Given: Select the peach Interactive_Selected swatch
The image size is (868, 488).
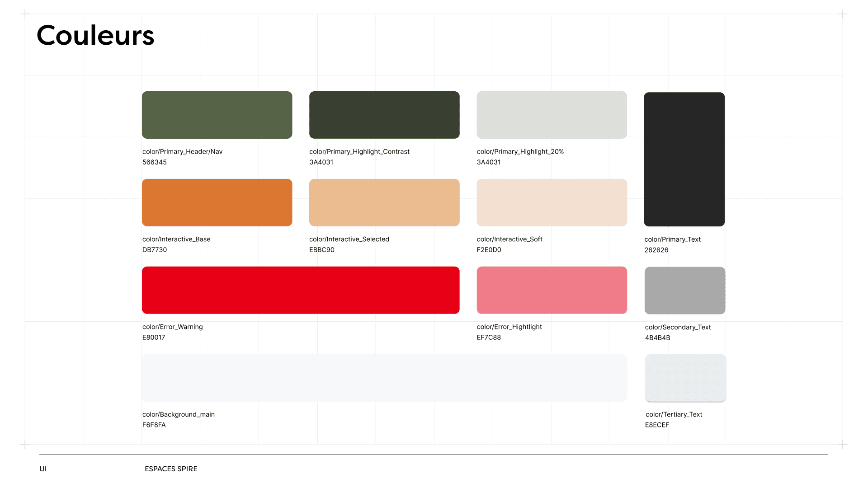Looking at the screenshot, I should 384,202.
